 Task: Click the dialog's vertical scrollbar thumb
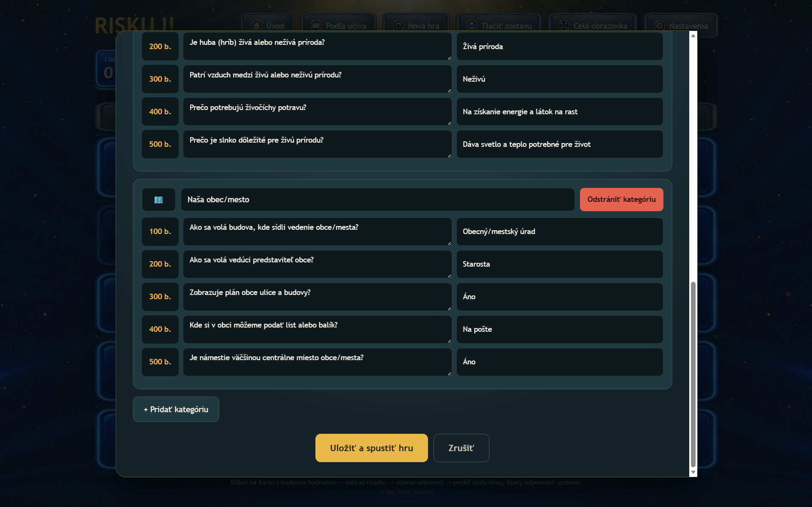click(x=693, y=375)
